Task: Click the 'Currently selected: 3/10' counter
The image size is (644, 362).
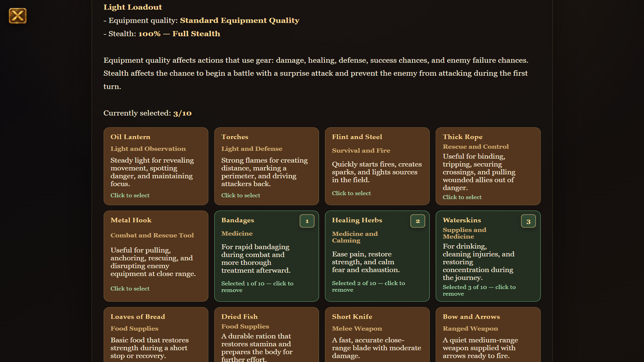Action: pos(147,113)
